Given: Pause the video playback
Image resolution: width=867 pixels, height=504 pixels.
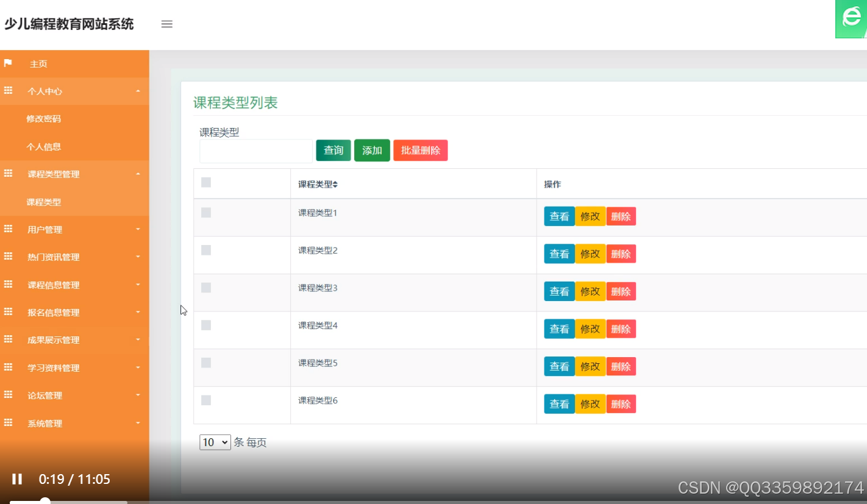Looking at the screenshot, I should tap(17, 479).
